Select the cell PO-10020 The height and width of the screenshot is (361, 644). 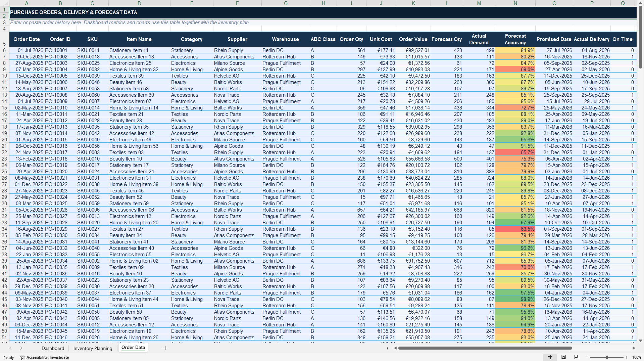coord(60,172)
